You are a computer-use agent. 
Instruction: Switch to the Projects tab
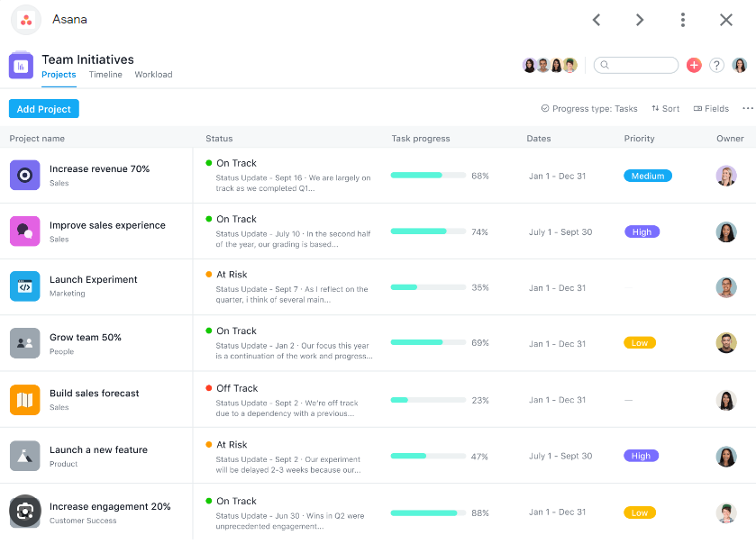click(59, 75)
